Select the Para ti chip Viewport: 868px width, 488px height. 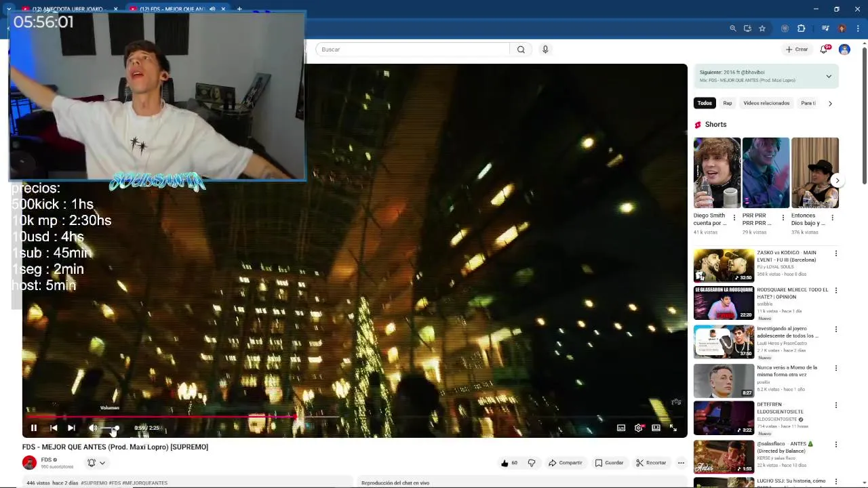click(808, 103)
